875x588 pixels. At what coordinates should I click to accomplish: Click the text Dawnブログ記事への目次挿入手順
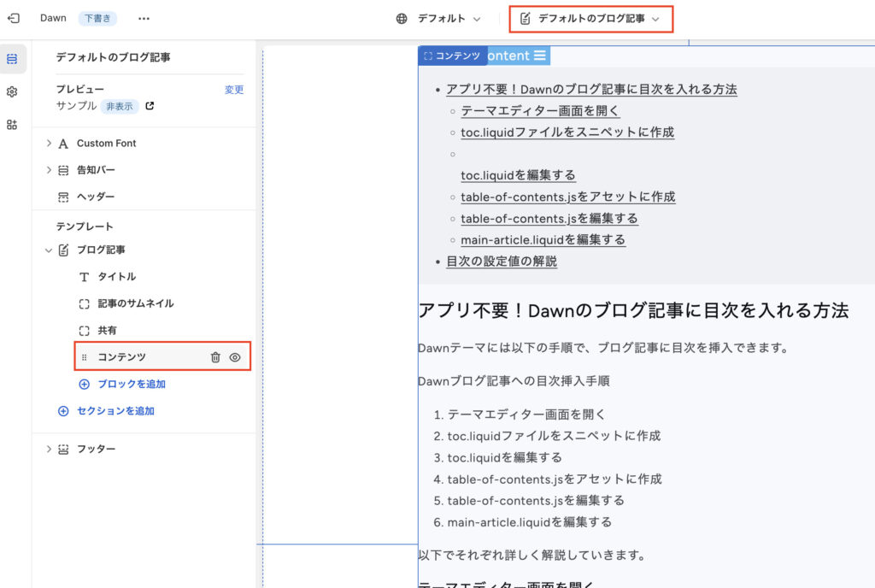point(514,381)
